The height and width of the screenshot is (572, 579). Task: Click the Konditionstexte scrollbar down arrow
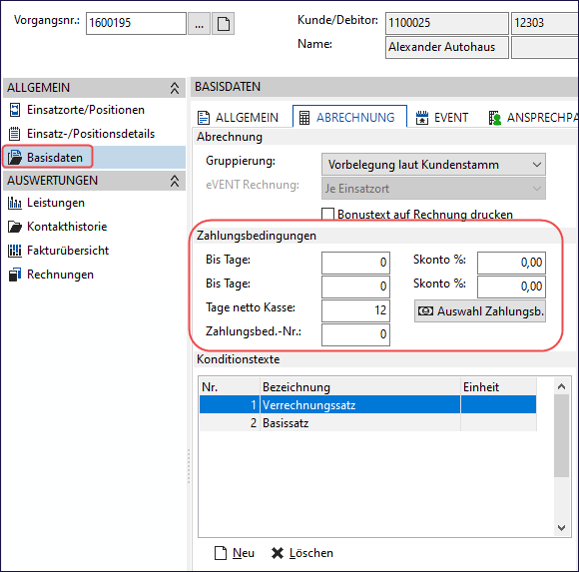pos(561,528)
